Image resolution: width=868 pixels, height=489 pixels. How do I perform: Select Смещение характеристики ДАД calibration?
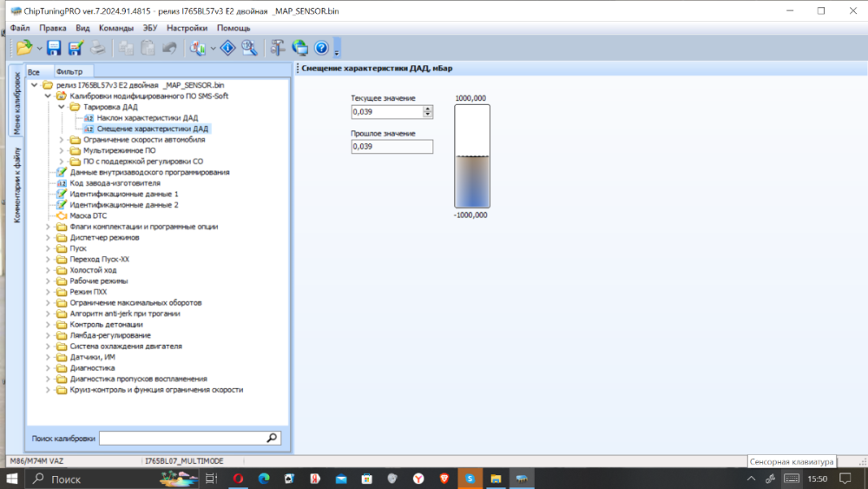[153, 129]
